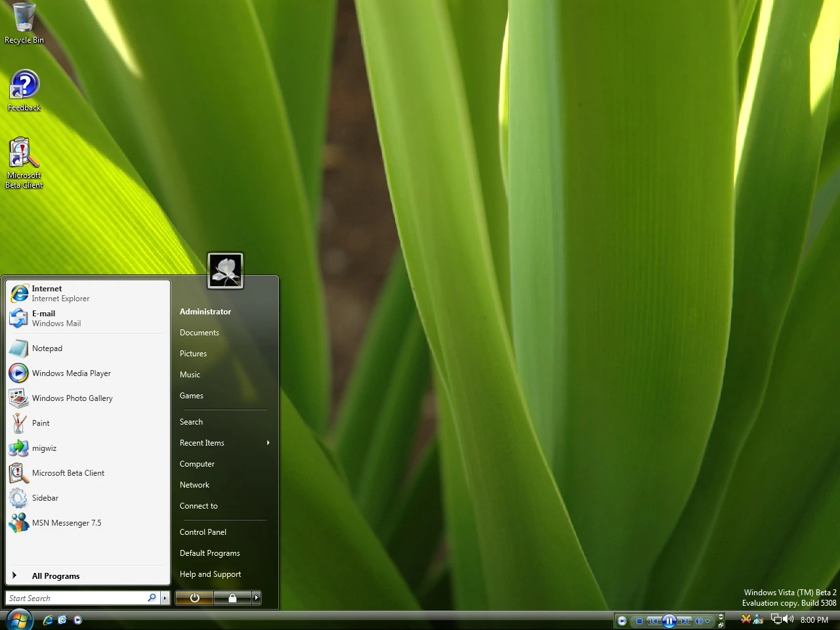
Task: Open Computer from the Start menu
Action: (224, 464)
